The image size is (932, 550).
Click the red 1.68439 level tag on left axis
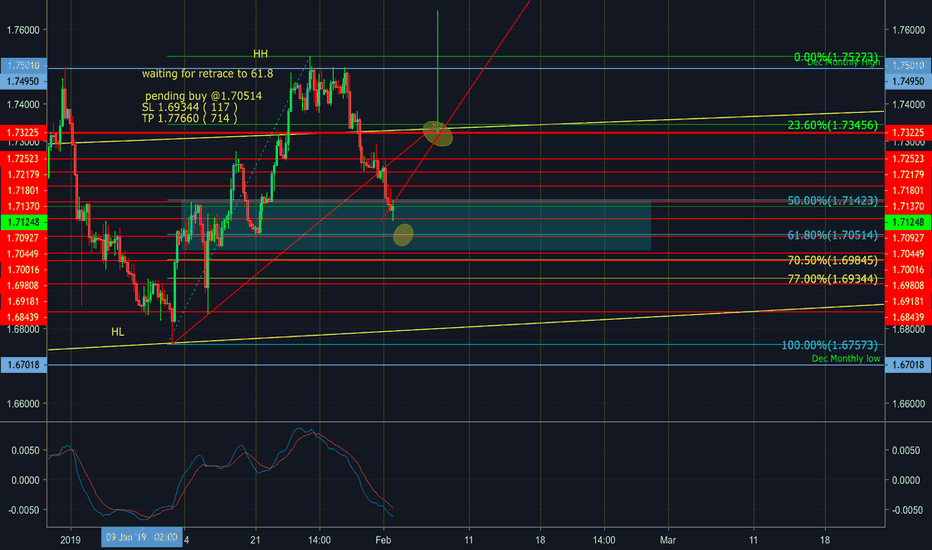click(x=23, y=317)
